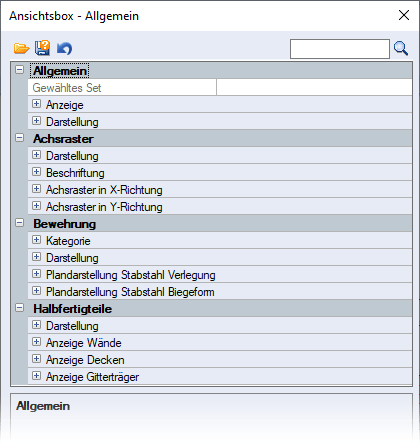Screen dimensions: 420x443
Task: Expand Achsraster in Y-Richtung
Action: coord(37,206)
